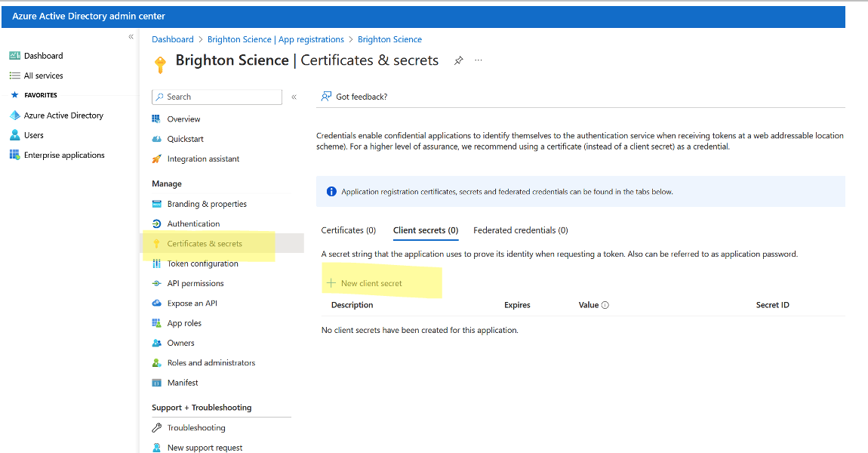The width and height of the screenshot is (868, 453).
Task: Click the Enterprise applications icon
Action: click(x=14, y=155)
